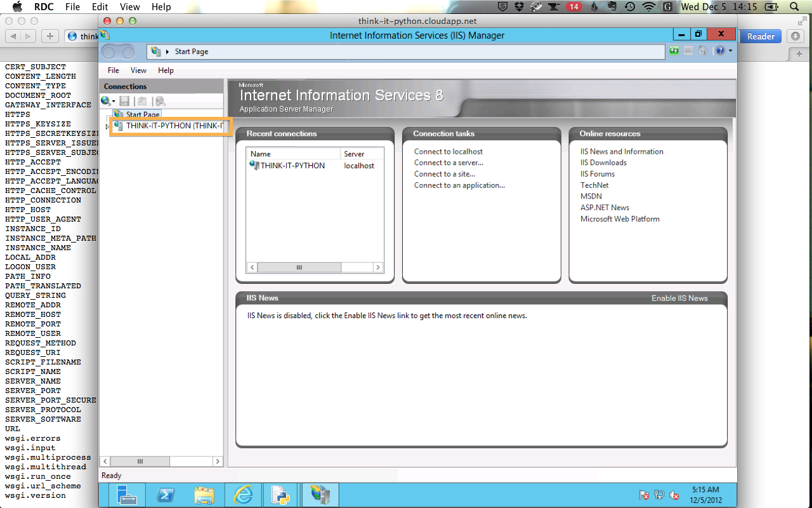This screenshot has width=812, height=508.
Task: Open the View menu in IIS Manager
Action: (138, 70)
